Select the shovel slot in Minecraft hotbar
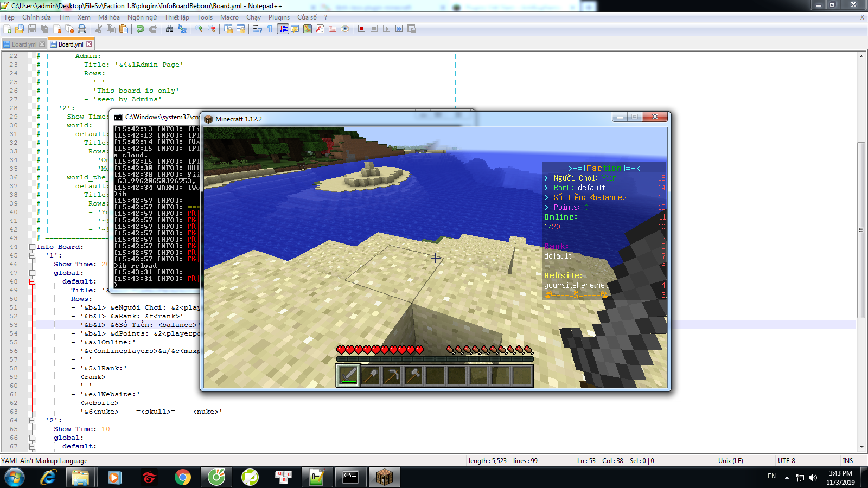Screen dimensions: 868x488 [x=370, y=375]
